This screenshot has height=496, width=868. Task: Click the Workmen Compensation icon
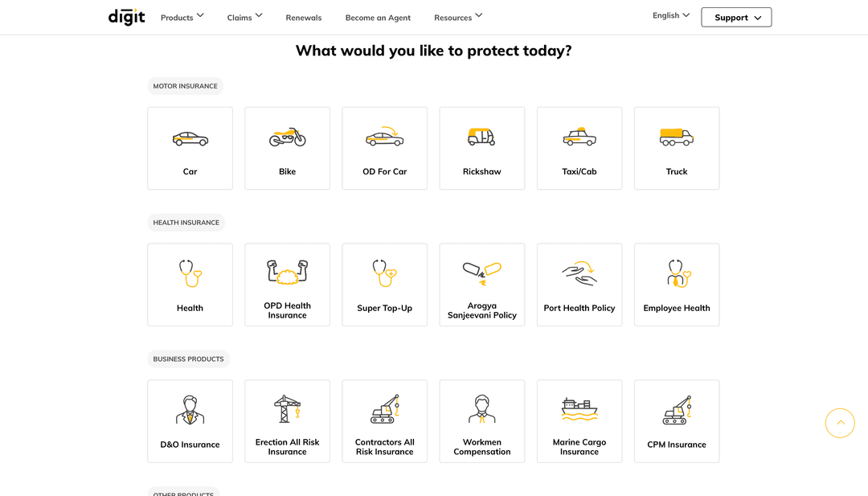click(x=481, y=409)
